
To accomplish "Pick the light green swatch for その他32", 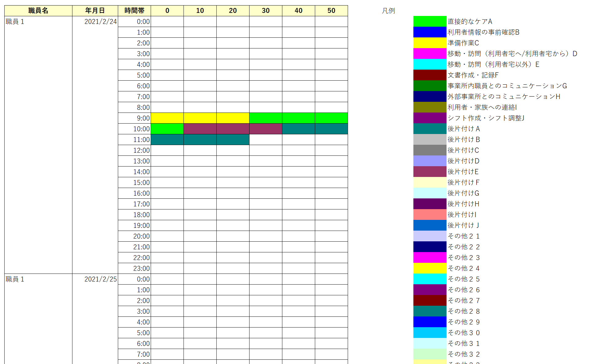I will tap(430, 354).
